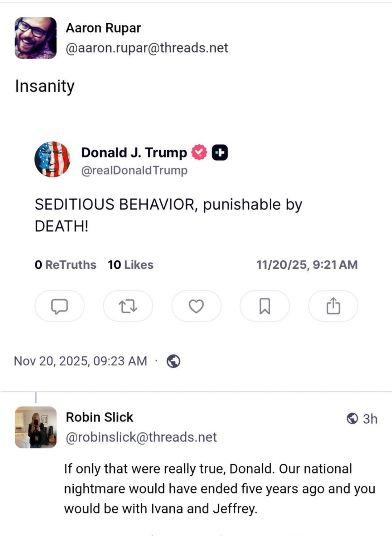Open Donald J. Trump's flag avatar
This screenshot has width=392, height=545.
[52, 159]
